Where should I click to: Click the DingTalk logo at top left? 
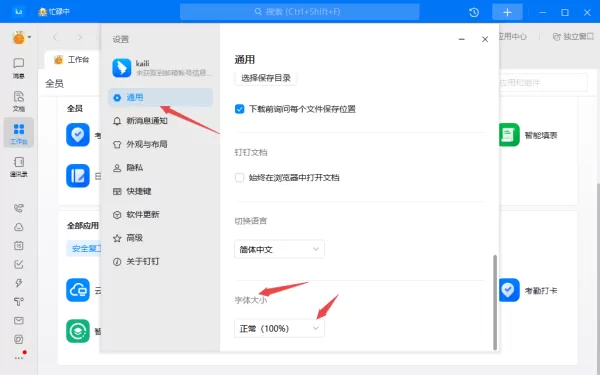pyautogui.click(x=18, y=12)
